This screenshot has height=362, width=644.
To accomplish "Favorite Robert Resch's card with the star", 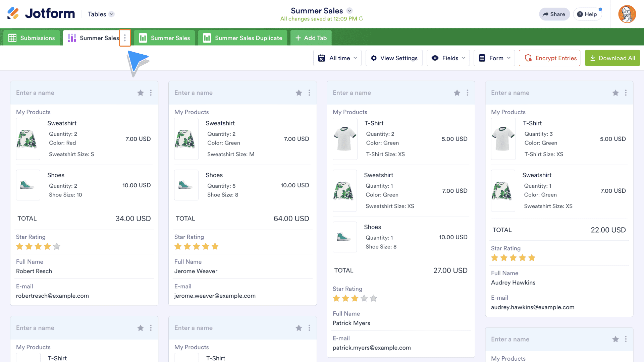I will coord(141,93).
